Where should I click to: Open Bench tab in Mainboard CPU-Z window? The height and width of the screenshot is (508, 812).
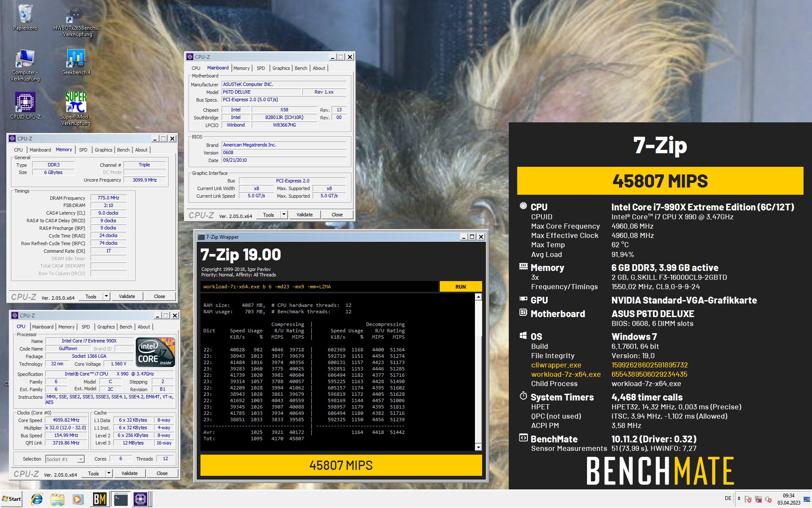[301, 68]
